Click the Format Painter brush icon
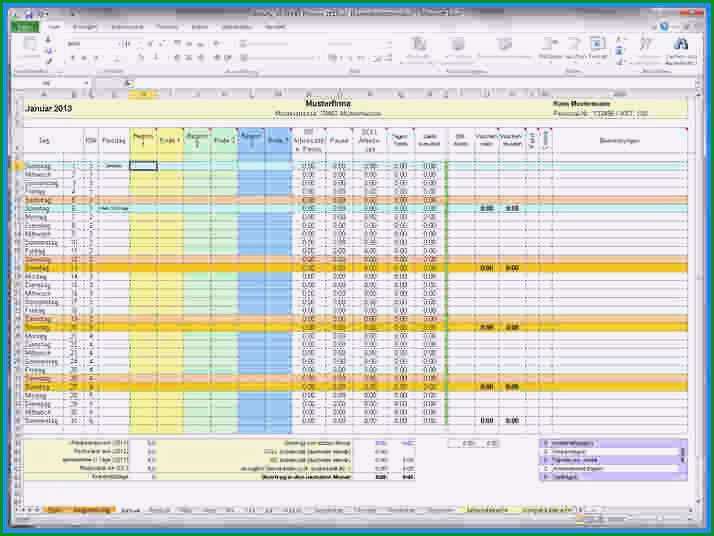 tap(49, 61)
